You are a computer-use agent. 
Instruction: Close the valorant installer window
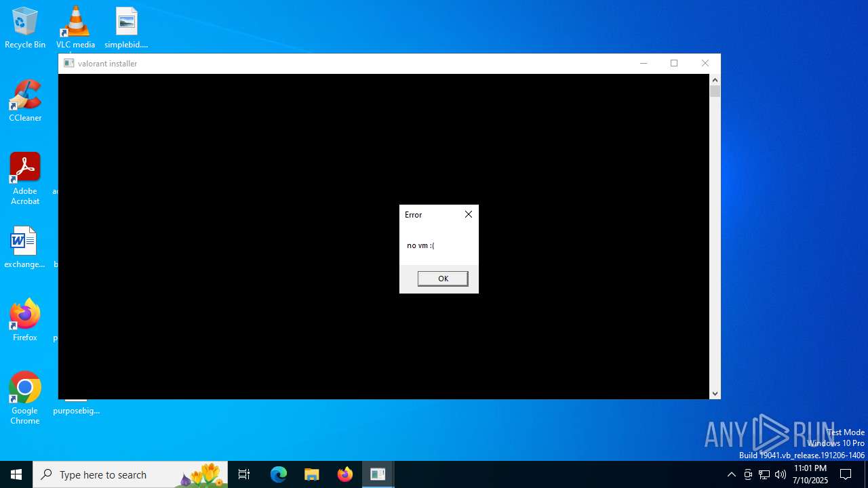(x=705, y=63)
